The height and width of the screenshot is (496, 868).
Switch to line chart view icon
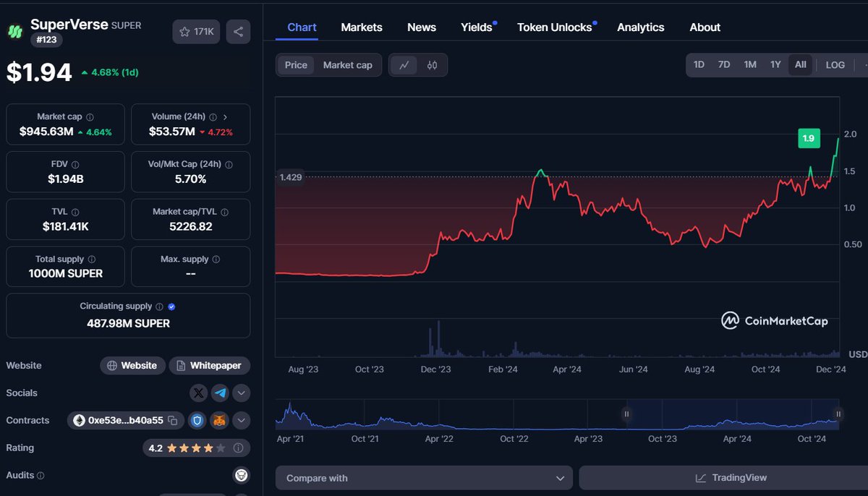(x=404, y=65)
